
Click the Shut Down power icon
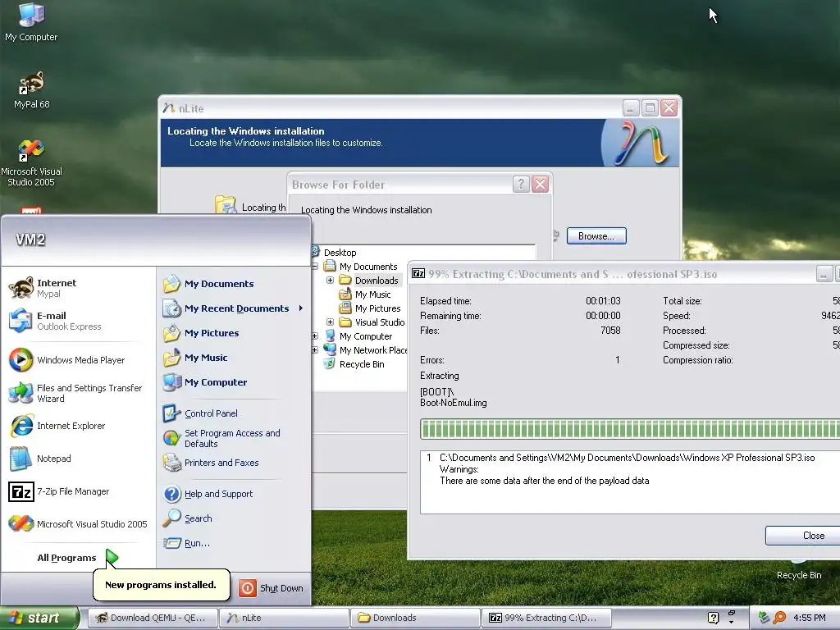click(x=248, y=587)
